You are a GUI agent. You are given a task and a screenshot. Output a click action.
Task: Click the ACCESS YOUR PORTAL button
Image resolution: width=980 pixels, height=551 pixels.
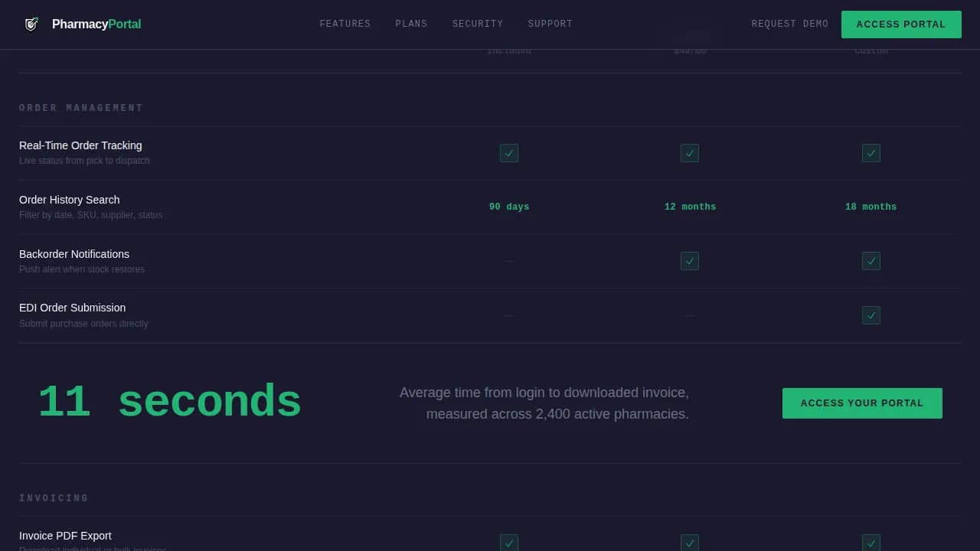(x=862, y=403)
